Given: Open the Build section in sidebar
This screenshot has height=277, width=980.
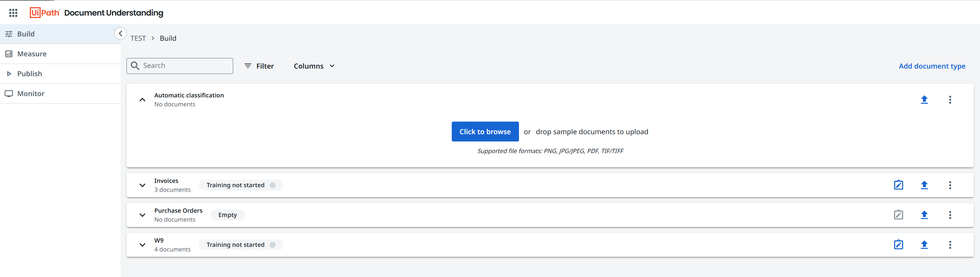Looking at the screenshot, I should tap(60, 34).
